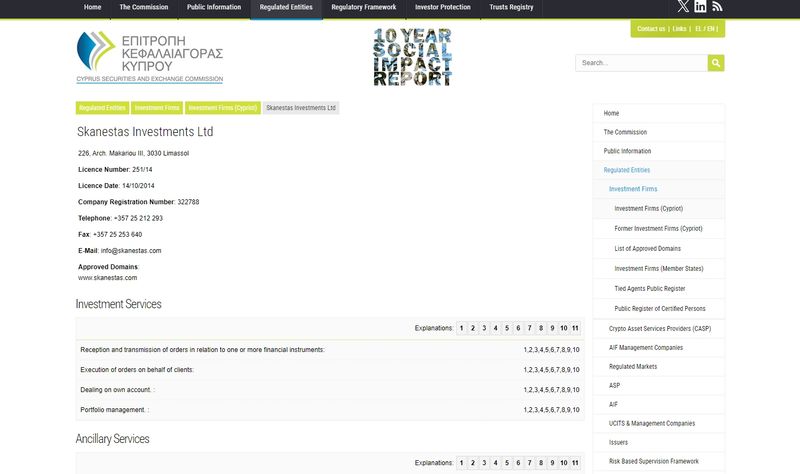The width and height of the screenshot is (800, 474).
Task: Open Regulated Entities top menu
Action: [x=286, y=7]
